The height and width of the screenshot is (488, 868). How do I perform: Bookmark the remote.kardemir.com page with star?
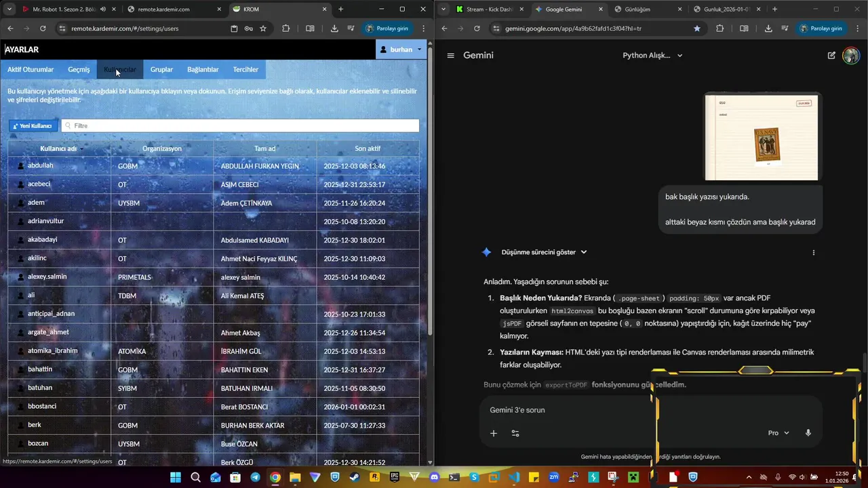[263, 28]
